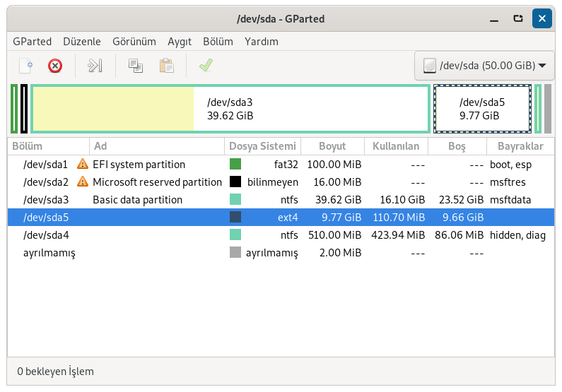Select the black sda2 block in disk map
Viewport: 562px width, 392px height.
point(24,109)
